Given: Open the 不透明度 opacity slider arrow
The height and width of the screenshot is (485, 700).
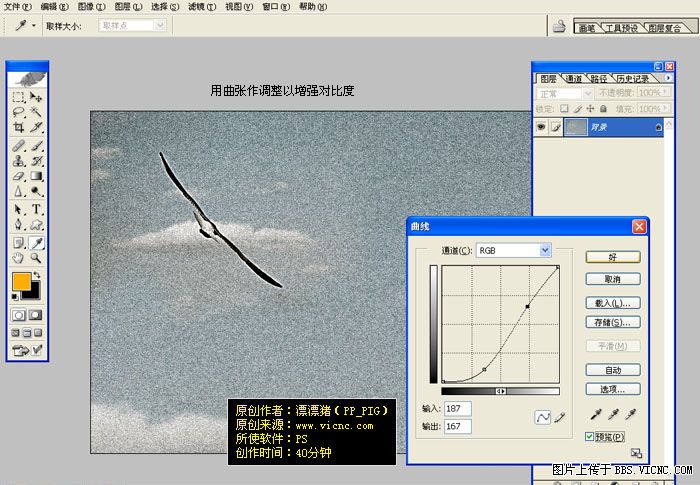Looking at the screenshot, I should (666, 92).
